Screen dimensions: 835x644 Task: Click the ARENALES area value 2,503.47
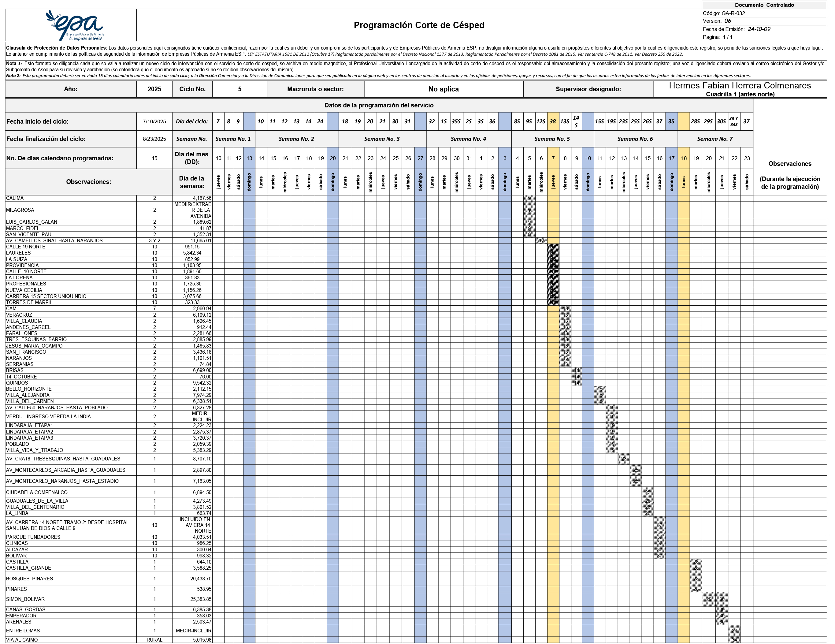(202, 622)
